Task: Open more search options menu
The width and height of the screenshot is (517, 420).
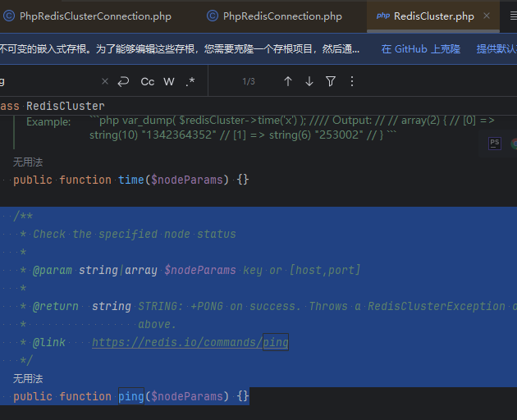Action: click(352, 81)
